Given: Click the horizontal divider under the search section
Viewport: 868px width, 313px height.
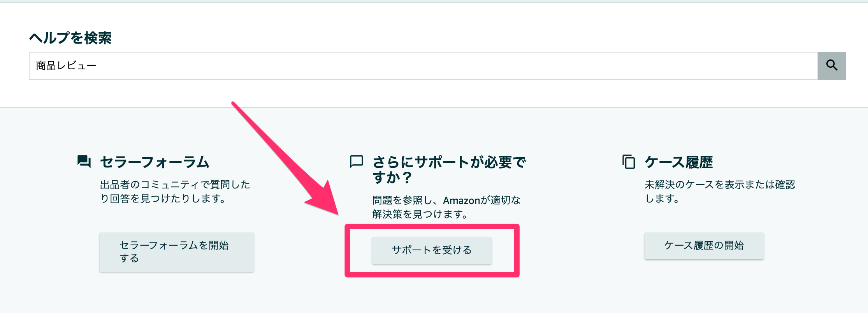Looking at the screenshot, I should (434, 107).
